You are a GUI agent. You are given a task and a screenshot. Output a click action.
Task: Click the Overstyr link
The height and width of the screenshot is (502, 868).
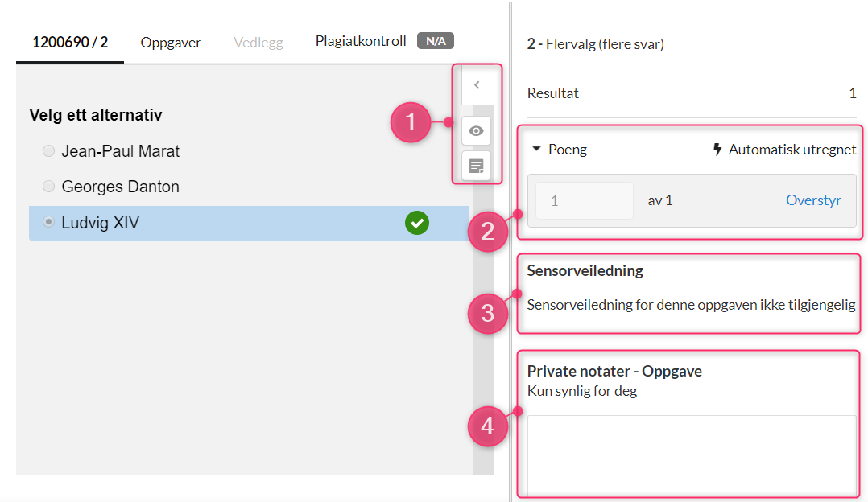813,200
